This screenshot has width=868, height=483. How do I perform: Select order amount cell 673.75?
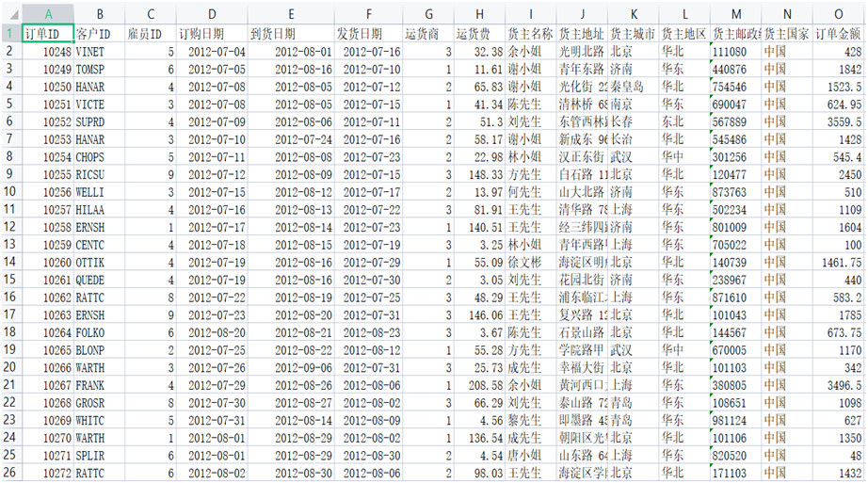click(x=838, y=332)
